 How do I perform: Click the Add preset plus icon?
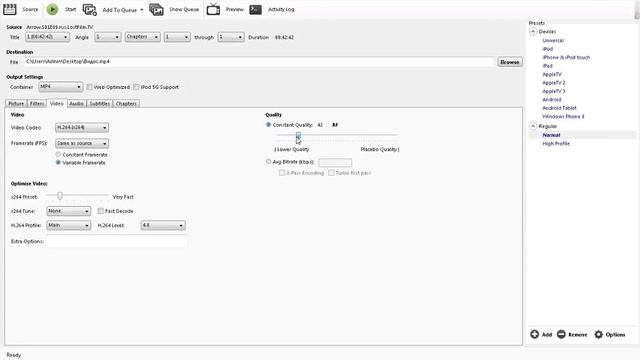click(x=534, y=334)
